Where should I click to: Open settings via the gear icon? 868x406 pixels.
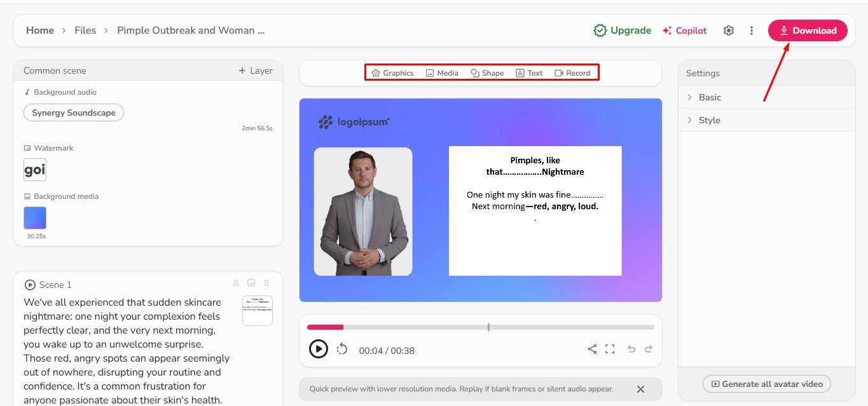728,30
